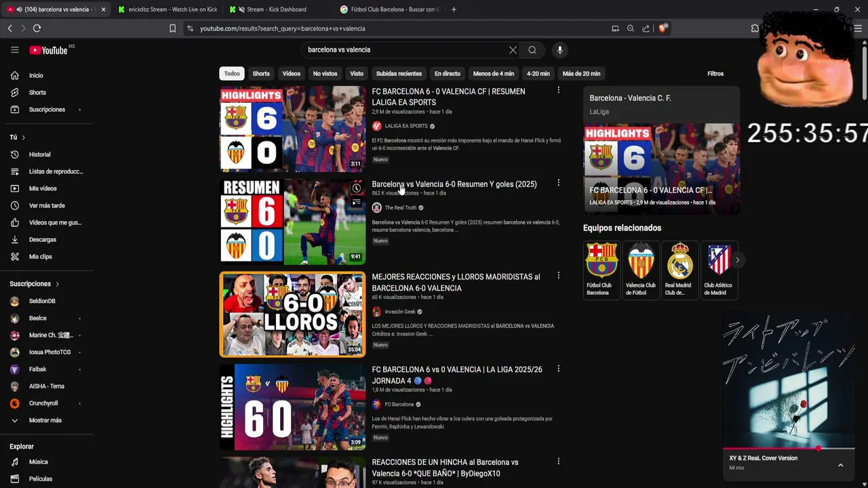
Task: Reload the page with browser refresh button
Action: (x=37, y=28)
